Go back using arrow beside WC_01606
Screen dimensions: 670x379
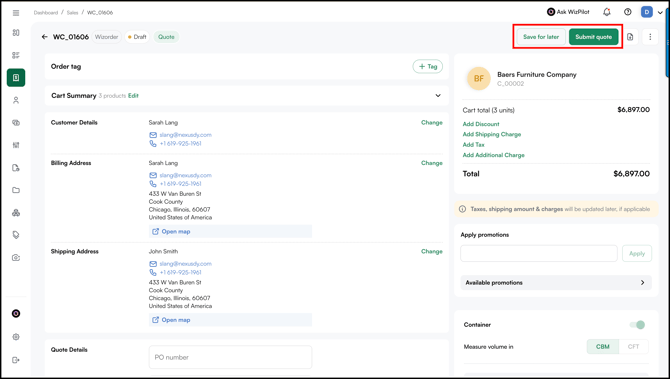click(x=44, y=37)
